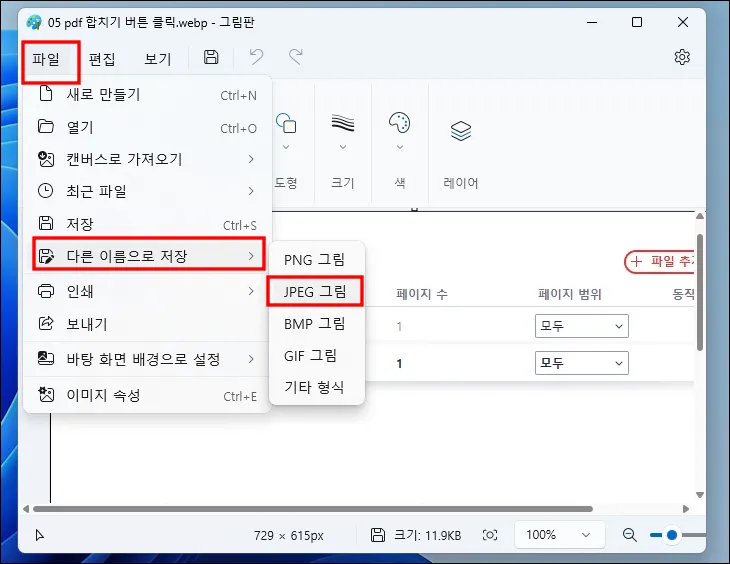This screenshot has width=730, height=564.
Task: Click the scroll right arrow
Action: 686,509
